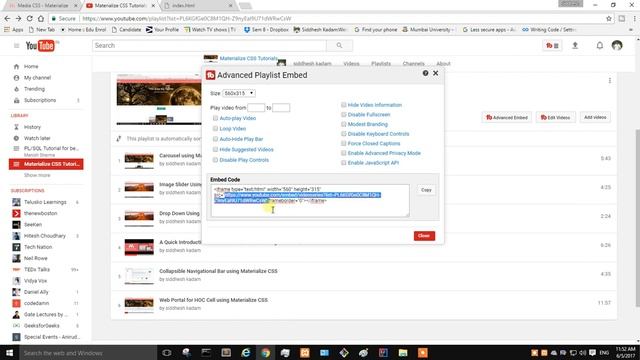Viewport: 640px width, 360px height.
Task: Check Hide Video Information
Action: 344,105
